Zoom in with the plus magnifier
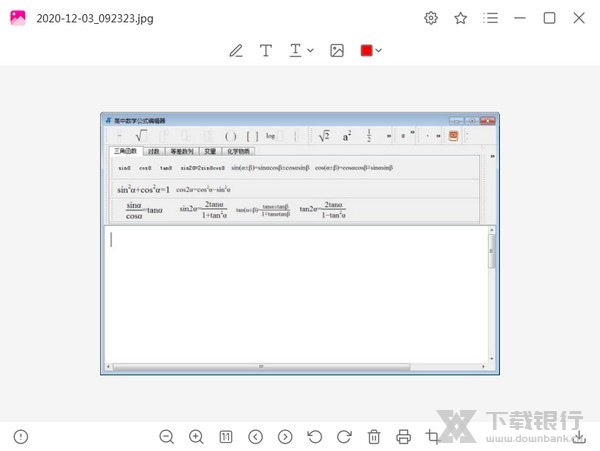This screenshot has width=600, height=451. pyautogui.click(x=196, y=437)
